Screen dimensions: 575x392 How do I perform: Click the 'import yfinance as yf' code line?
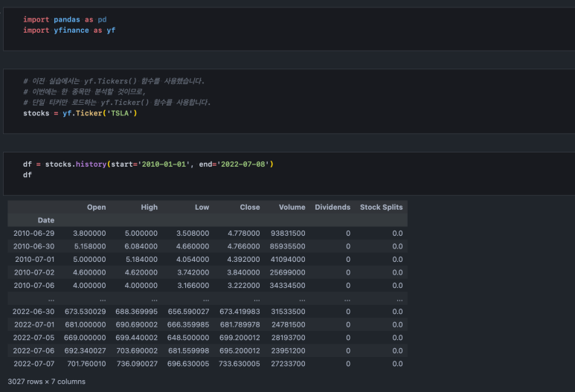click(x=69, y=30)
